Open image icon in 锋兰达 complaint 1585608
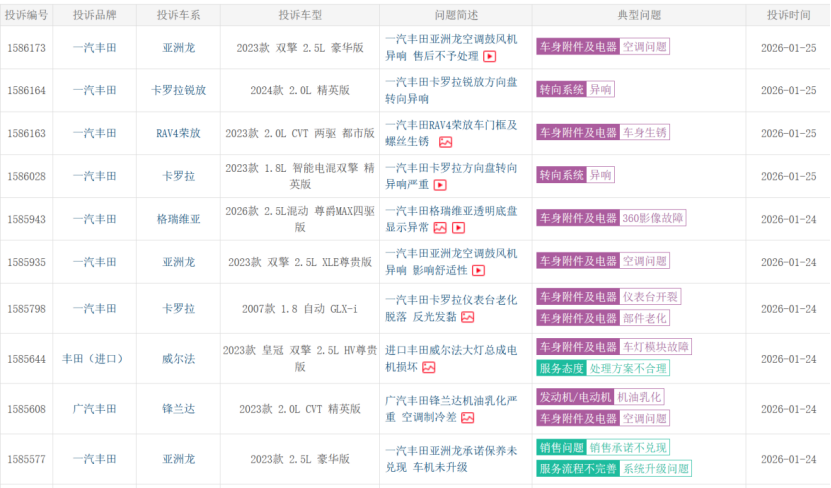Image resolution: width=831 pixels, height=488 pixels. pos(467,418)
